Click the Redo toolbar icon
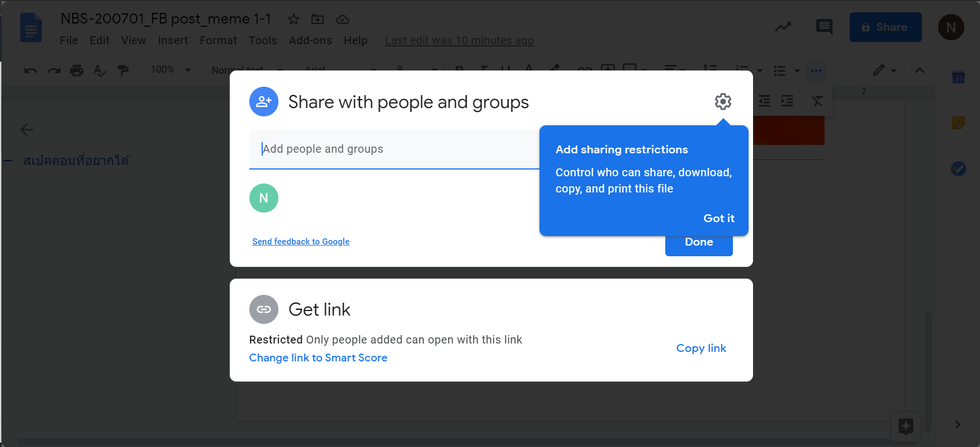The height and width of the screenshot is (447, 980). click(x=54, y=70)
